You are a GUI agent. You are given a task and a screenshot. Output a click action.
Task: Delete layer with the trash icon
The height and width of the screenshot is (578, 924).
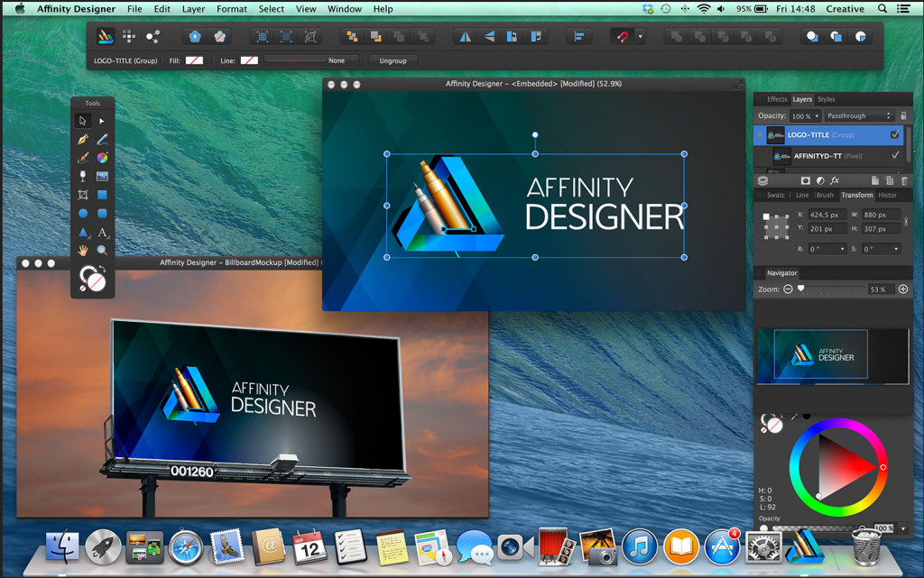(x=904, y=181)
